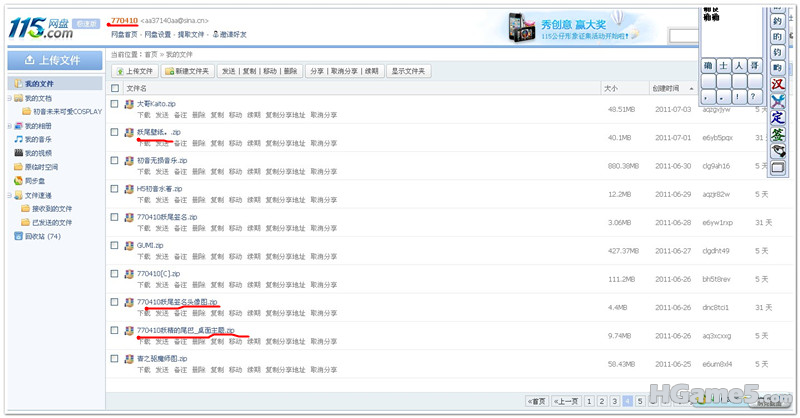Collapse the 我的文档 tree node
800x418 pixels.
click(10, 98)
